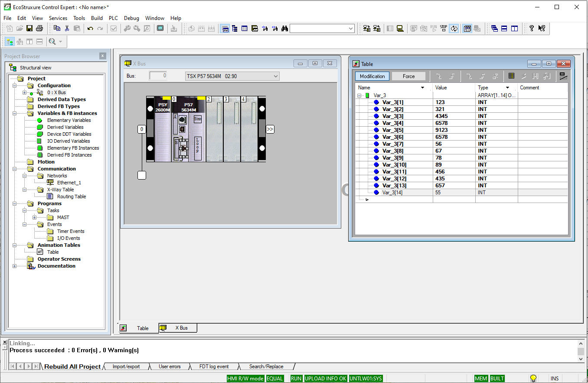
Task: Save the project with the floppy disk icon
Action: pos(29,28)
